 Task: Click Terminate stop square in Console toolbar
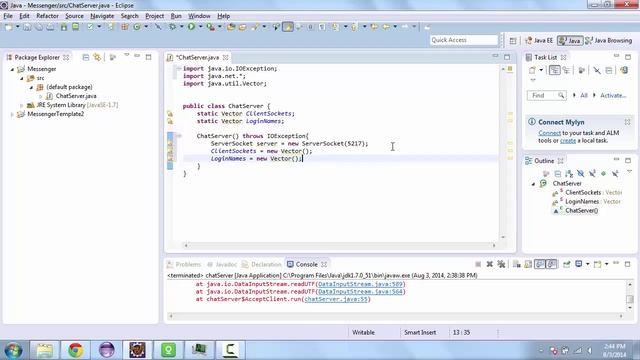pyautogui.click(x=478, y=264)
